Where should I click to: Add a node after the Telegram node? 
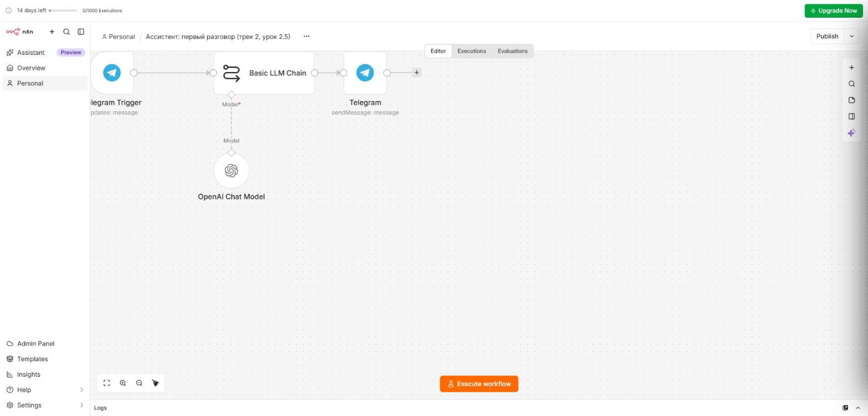click(417, 73)
